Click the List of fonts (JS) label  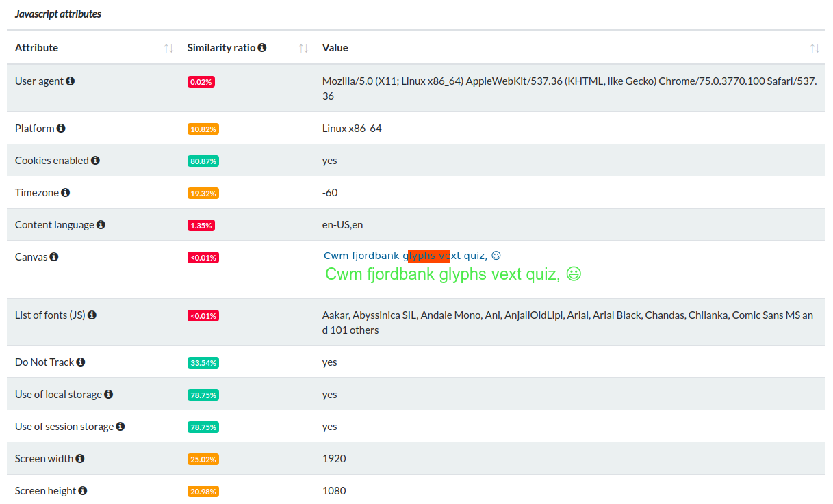coord(50,315)
